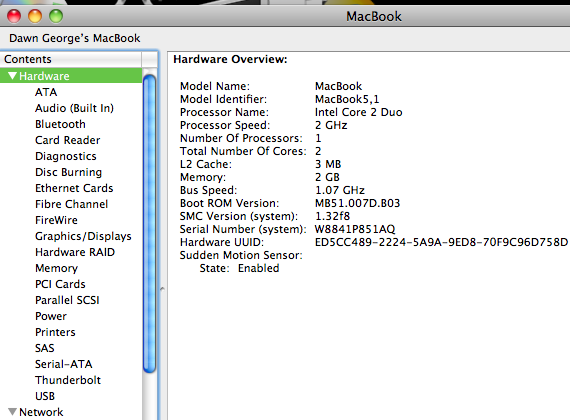Click SMC Version value 1.32f8

pos(332,216)
